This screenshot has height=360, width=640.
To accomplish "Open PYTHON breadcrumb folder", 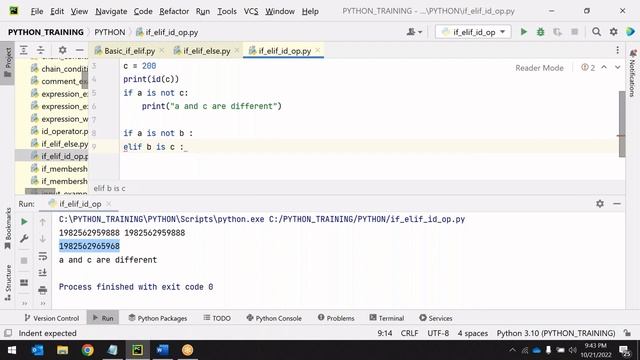I will [109, 32].
